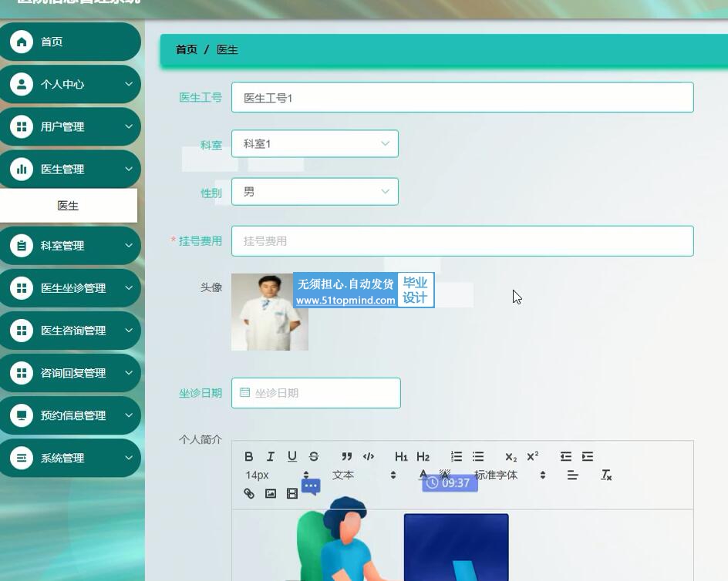Toggle italic formatting in the editor

(x=270, y=457)
